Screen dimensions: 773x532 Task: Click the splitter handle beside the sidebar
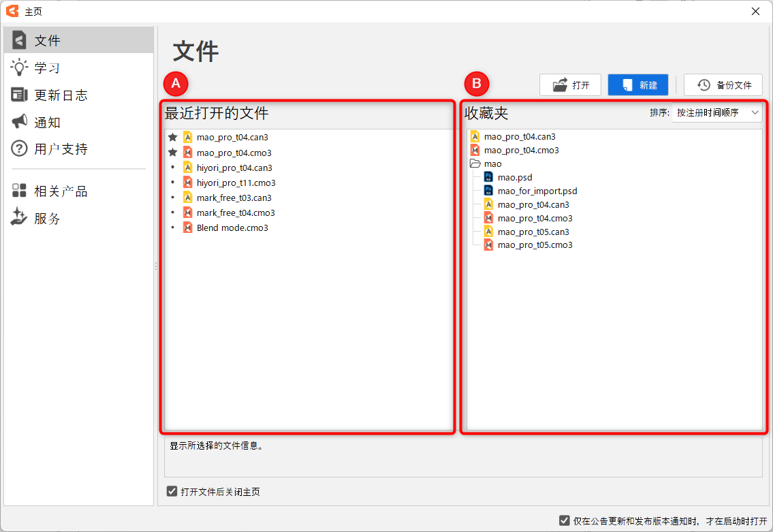pyautogui.click(x=156, y=266)
